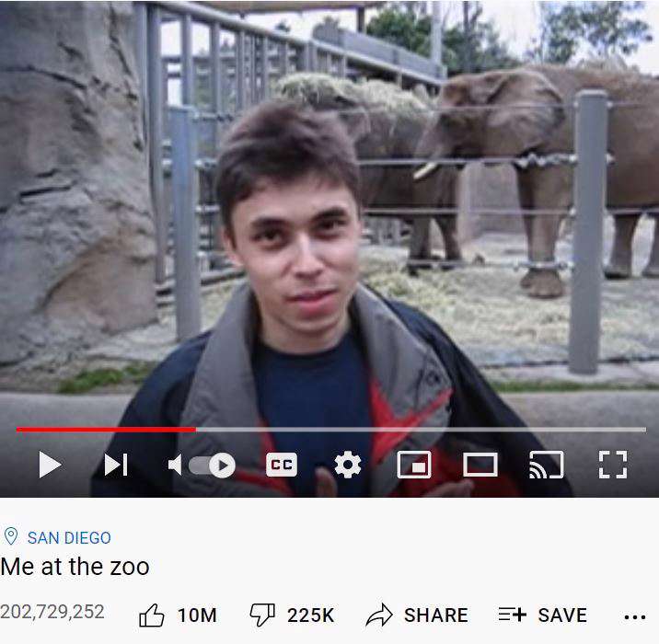This screenshot has width=659, height=644.
Task: Cast video to a TV
Action: [547, 465]
